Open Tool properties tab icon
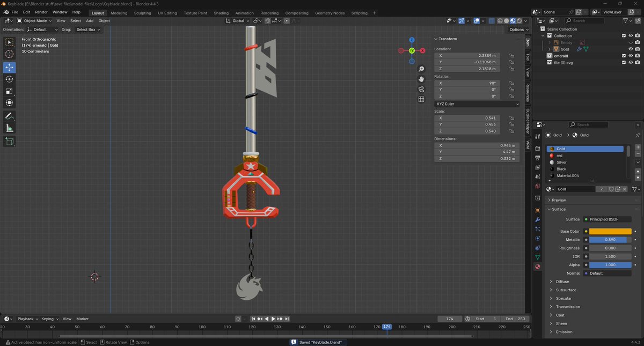 click(x=537, y=135)
